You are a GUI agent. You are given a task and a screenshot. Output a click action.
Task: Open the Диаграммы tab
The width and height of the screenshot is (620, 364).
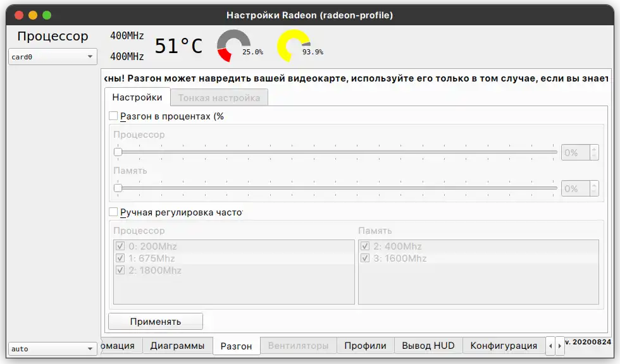coord(177,346)
